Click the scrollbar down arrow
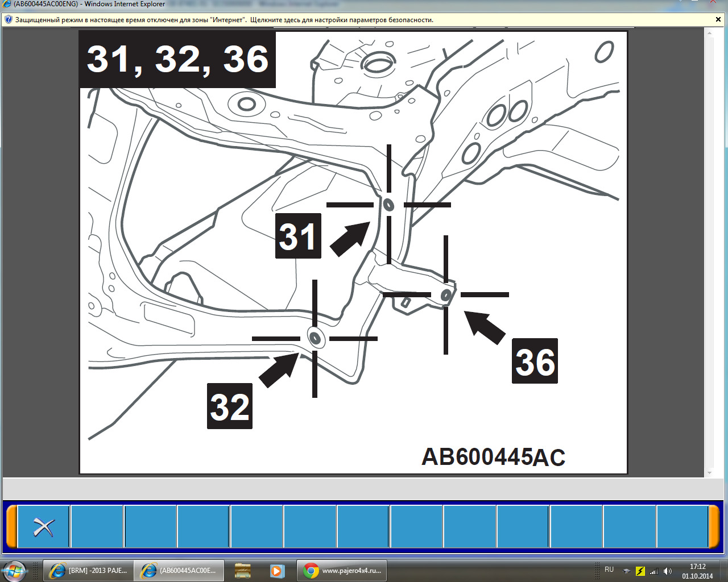Image resolution: width=728 pixels, height=582 pixels. pos(709,472)
